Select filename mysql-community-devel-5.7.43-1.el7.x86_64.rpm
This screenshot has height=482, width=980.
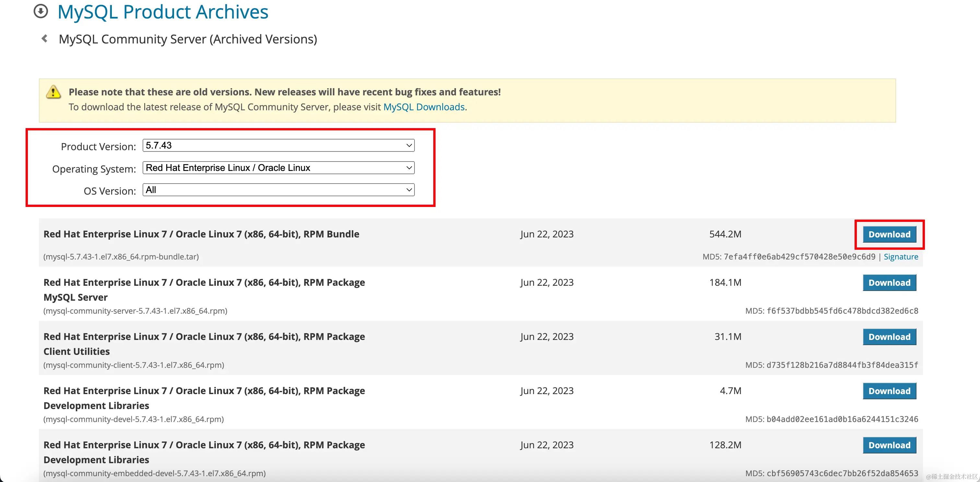pos(134,419)
